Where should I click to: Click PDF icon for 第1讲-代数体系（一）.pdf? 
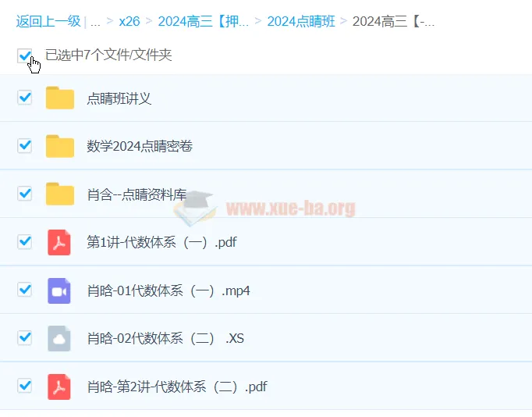[x=59, y=242]
